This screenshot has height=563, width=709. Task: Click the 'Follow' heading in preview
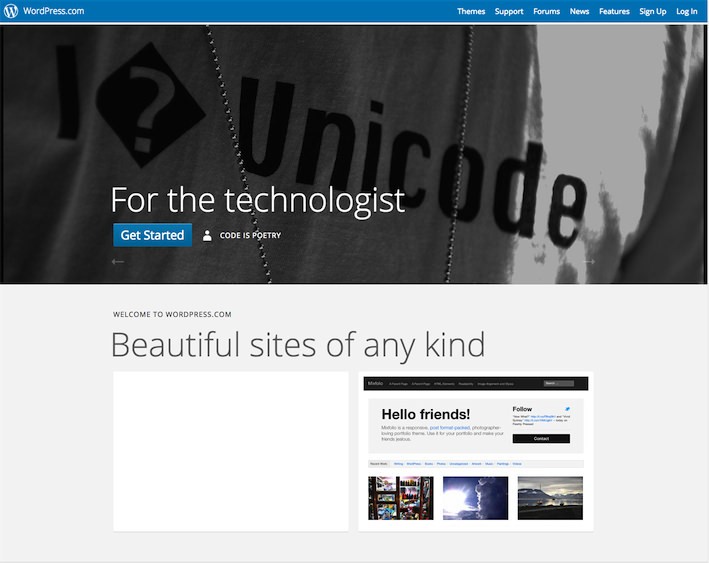pyautogui.click(x=522, y=409)
